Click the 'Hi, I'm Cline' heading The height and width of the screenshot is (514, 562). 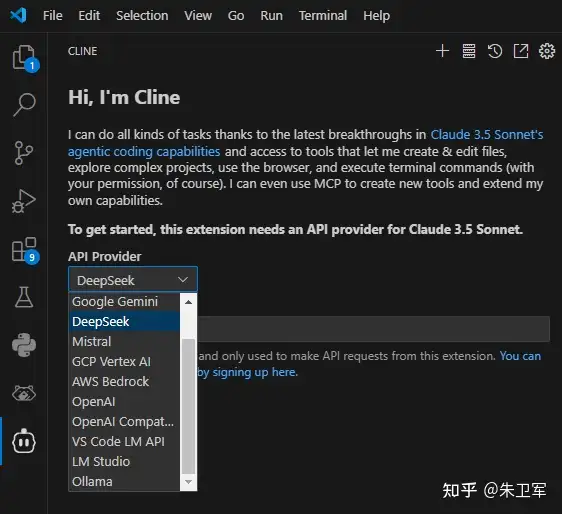point(124,97)
